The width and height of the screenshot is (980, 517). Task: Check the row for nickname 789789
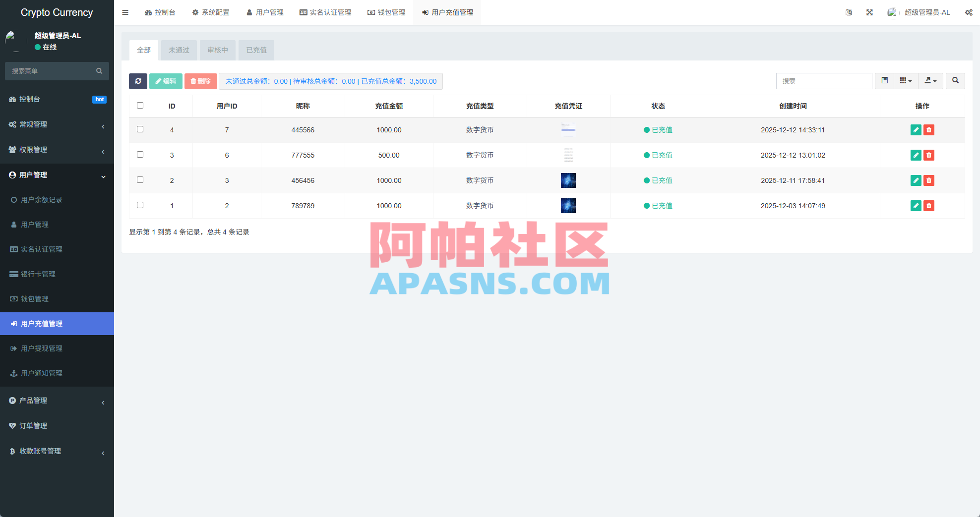pyautogui.click(x=140, y=205)
